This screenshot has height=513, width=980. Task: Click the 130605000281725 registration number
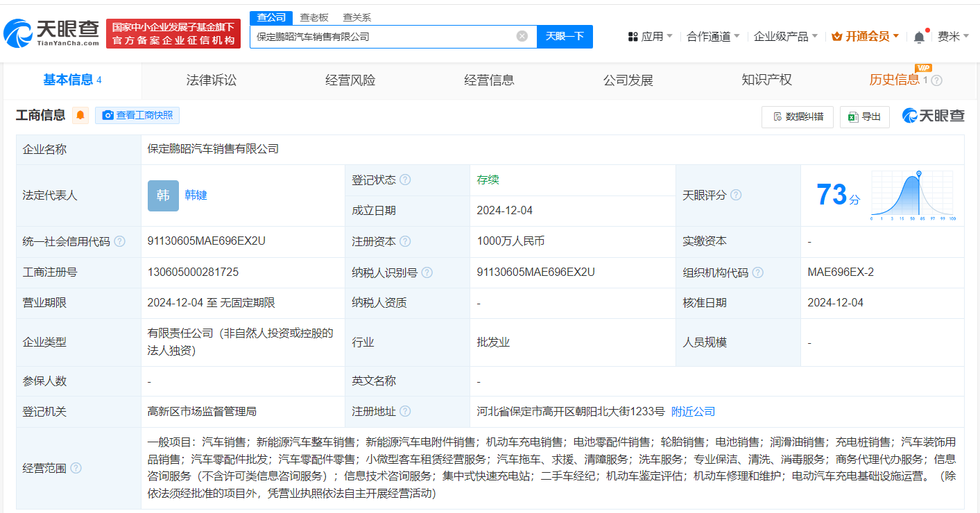click(x=193, y=272)
